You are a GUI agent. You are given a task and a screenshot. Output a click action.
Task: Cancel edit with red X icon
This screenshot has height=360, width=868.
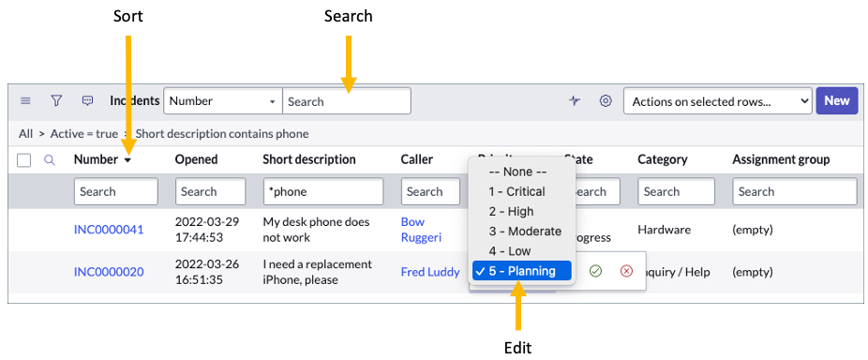point(627,271)
